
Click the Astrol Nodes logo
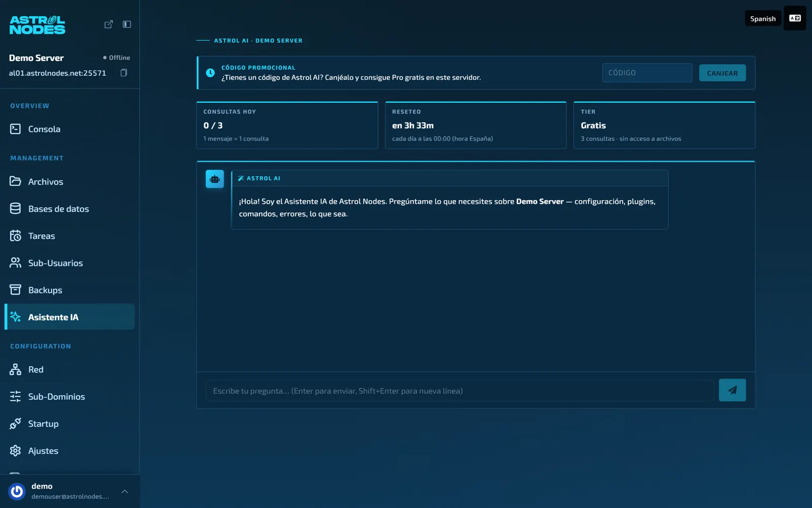[x=37, y=24]
